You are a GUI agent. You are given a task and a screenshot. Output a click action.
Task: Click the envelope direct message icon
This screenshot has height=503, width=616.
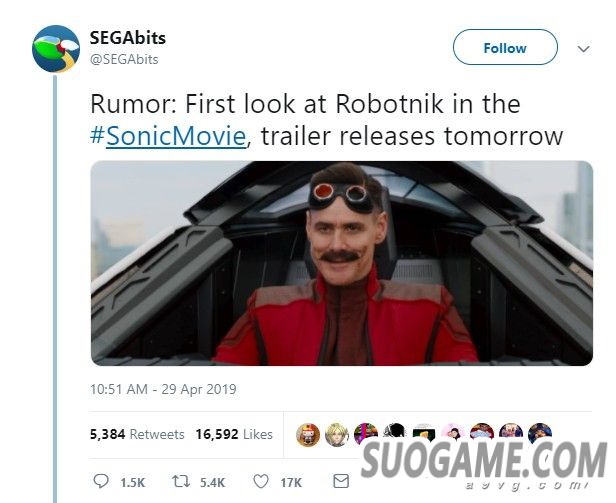click(x=341, y=481)
